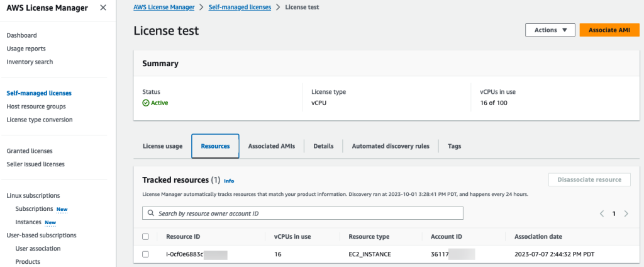Switch to the Tags tab

click(x=454, y=146)
